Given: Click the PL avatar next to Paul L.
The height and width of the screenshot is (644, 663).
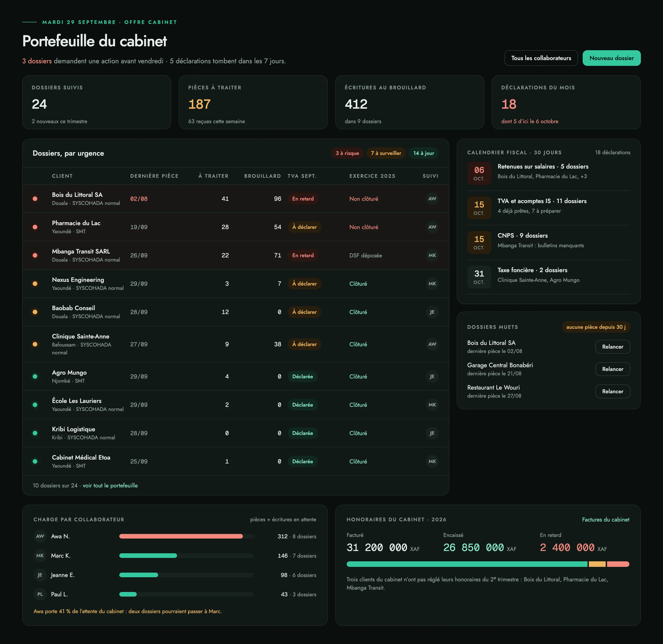Looking at the screenshot, I should pyautogui.click(x=40, y=594).
